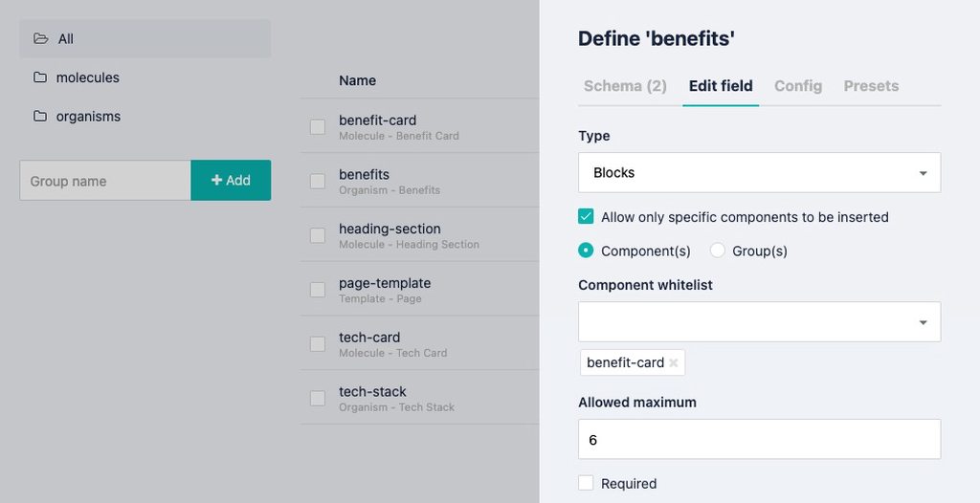Expand the Component whitelist dropdown
Image resolution: width=980 pixels, height=503 pixels.
pyautogui.click(x=759, y=322)
